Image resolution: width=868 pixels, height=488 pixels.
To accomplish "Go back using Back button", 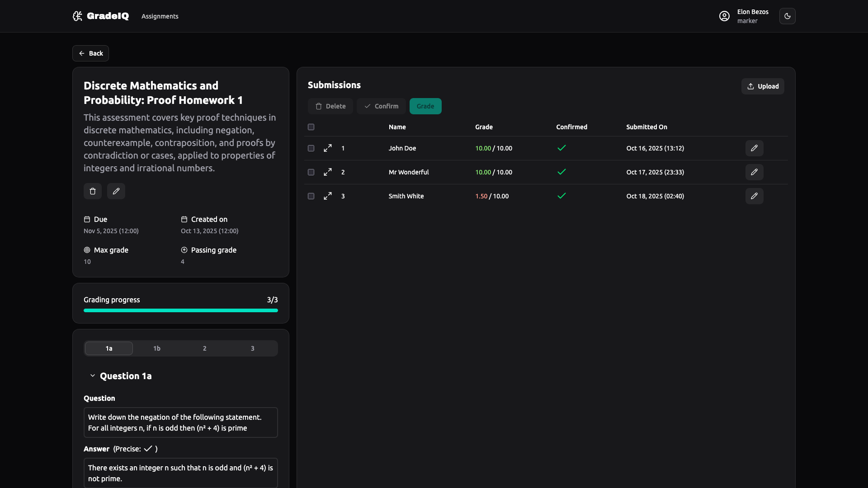I will 90,53.
